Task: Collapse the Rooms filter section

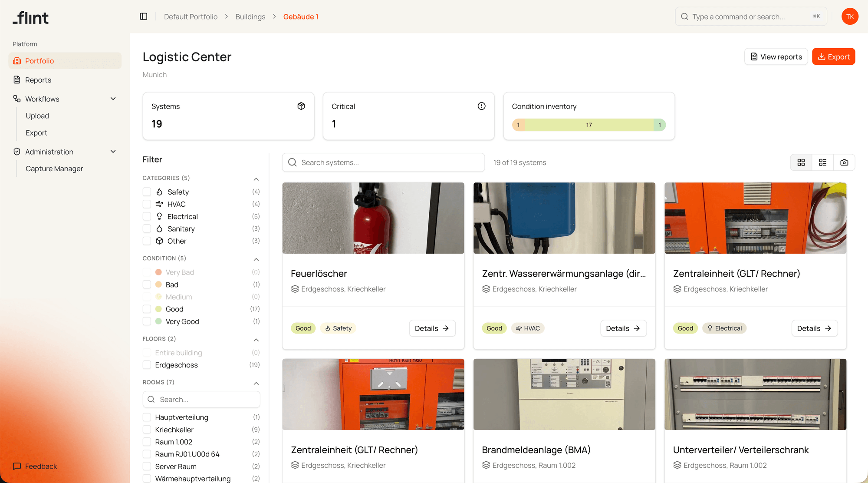Action: [x=256, y=383]
